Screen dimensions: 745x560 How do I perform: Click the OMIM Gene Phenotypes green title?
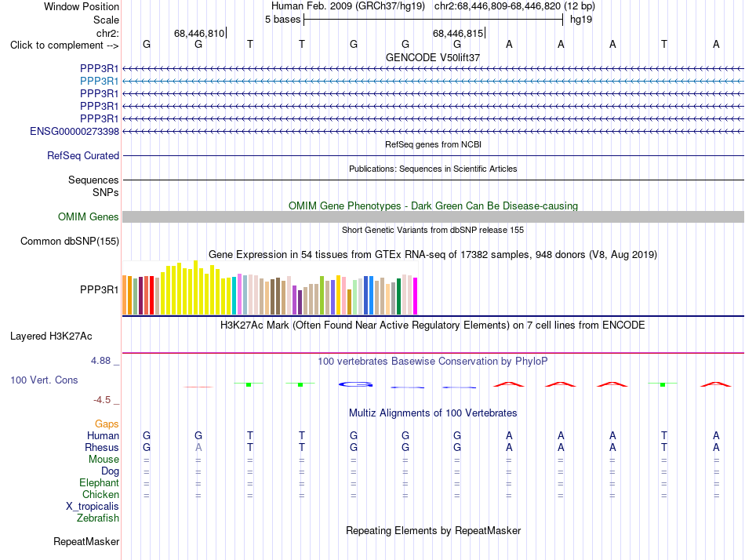point(433,205)
